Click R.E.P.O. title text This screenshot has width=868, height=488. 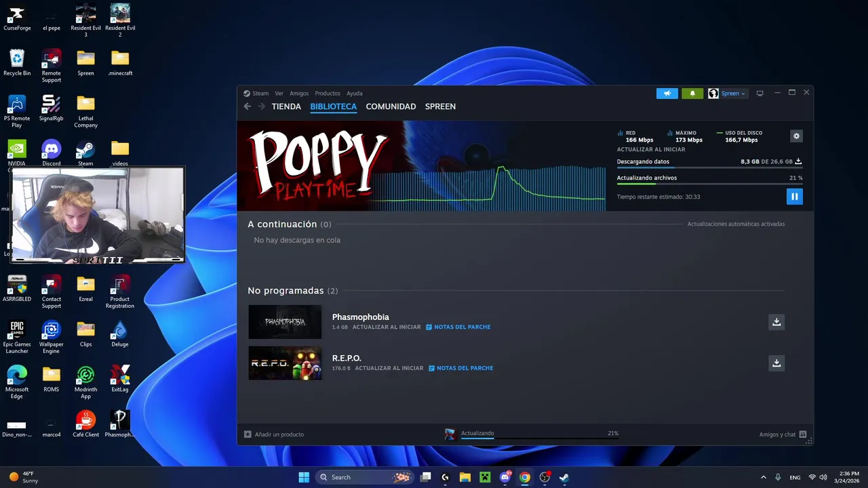click(x=347, y=358)
